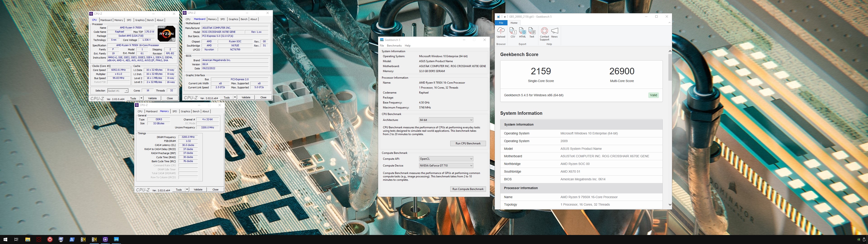Click Validate in CPU-Z CPU window
Viewport: 868px width, 244px height.
click(x=152, y=99)
